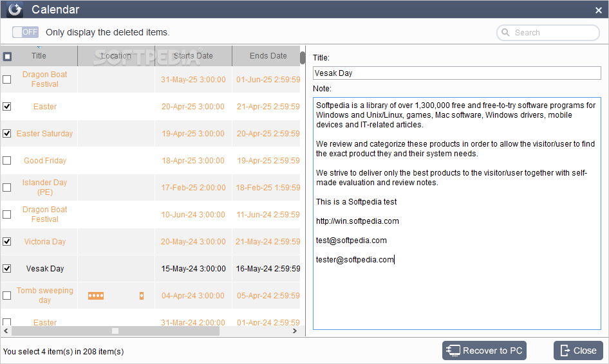Viewport: 609px width, 364px height.
Task: Click the Tomb sweeping day location cell
Action: pyautogui.click(x=116, y=296)
